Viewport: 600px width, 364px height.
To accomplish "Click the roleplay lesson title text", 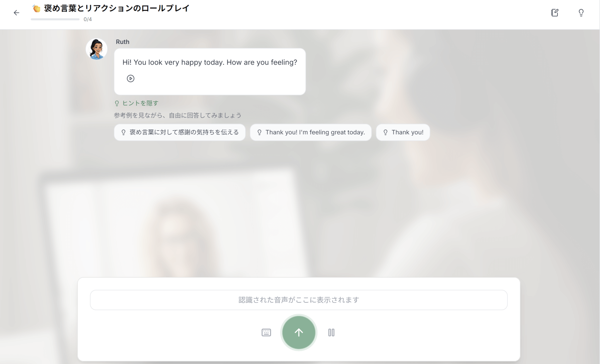I will pyautogui.click(x=117, y=8).
